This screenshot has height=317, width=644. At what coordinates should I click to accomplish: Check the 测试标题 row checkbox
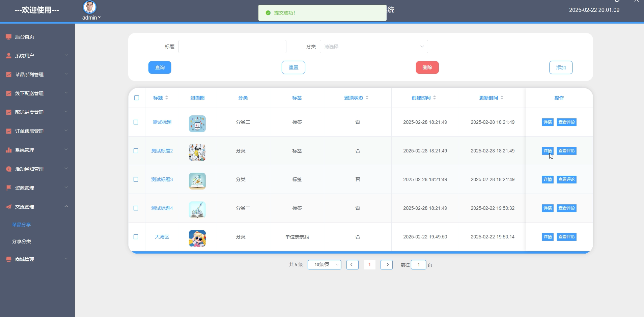[x=136, y=122]
